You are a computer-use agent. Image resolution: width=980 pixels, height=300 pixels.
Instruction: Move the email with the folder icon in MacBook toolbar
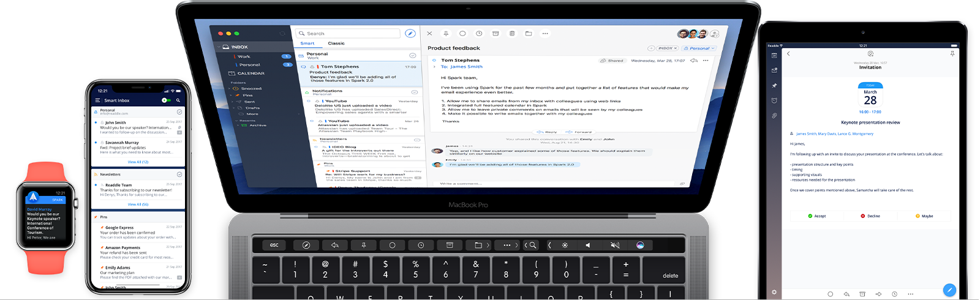(529, 34)
